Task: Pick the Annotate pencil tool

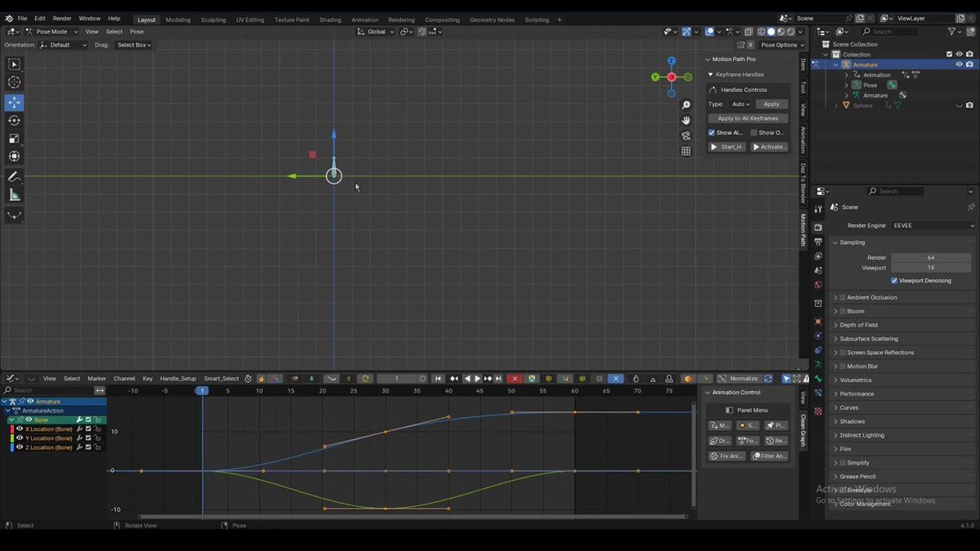Action: point(15,176)
